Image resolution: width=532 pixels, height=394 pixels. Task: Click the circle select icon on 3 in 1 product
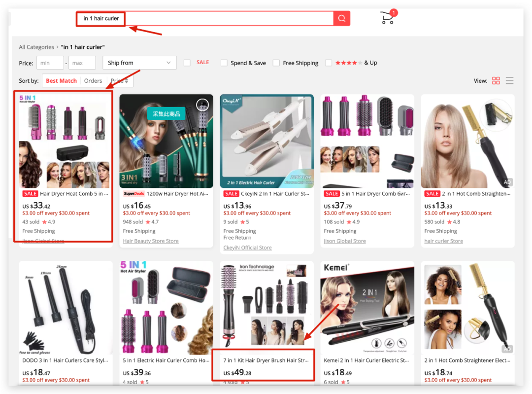click(x=202, y=105)
